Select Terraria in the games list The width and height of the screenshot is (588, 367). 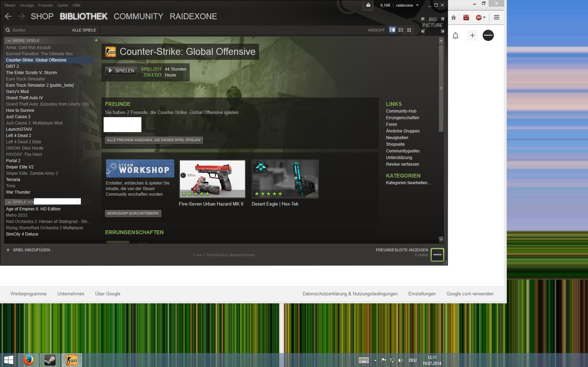pyautogui.click(x=13, y=180)
